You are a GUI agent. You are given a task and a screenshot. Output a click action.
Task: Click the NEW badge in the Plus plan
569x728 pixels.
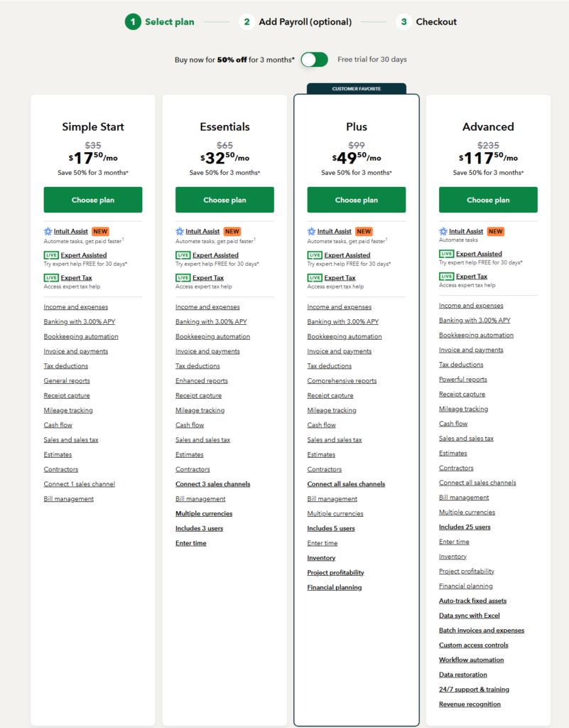364,232
